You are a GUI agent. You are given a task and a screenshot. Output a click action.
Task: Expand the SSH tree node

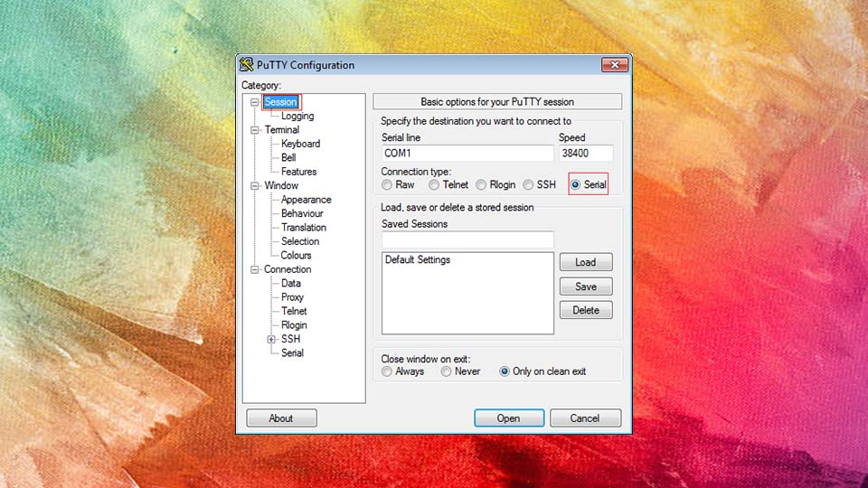click(x=271, y=339)
